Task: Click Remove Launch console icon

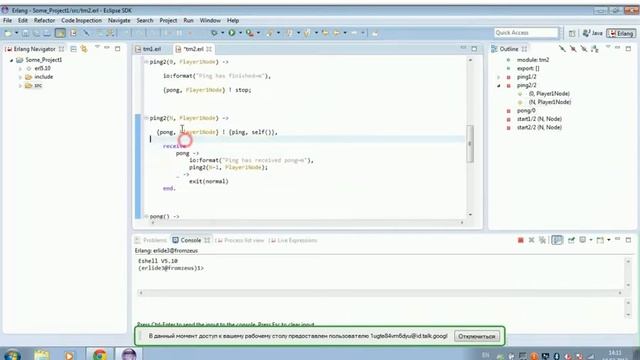Action: (531, 240)
